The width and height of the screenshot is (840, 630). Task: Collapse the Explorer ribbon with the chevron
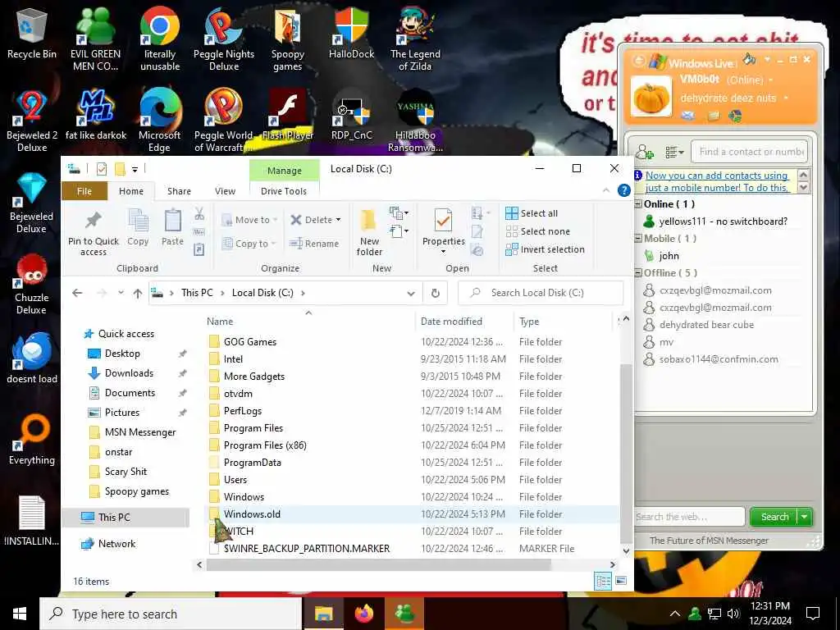[606, 190]
